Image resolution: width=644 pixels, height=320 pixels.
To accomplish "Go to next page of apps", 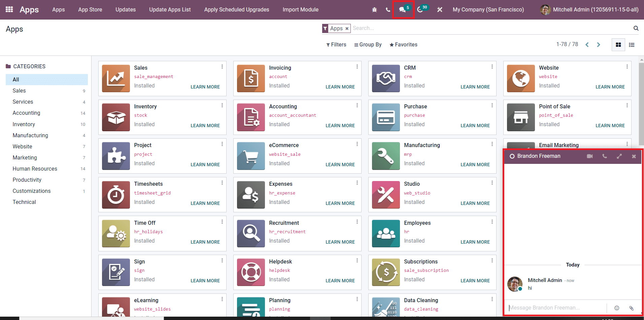I will pos(599,45).
